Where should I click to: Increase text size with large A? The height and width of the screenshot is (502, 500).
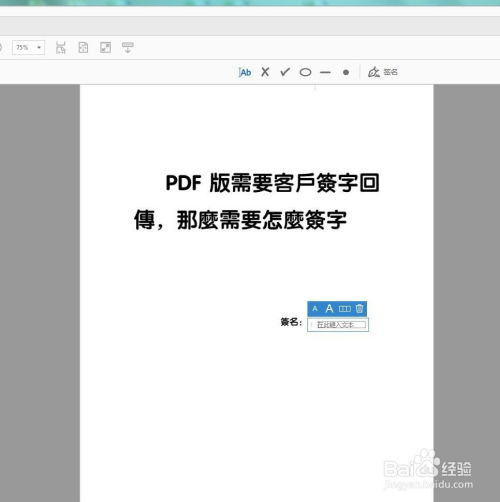329,309
